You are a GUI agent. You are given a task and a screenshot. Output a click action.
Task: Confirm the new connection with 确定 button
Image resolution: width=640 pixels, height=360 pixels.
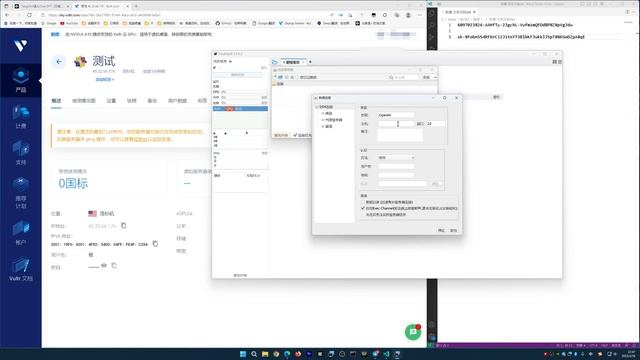[441, 231]
